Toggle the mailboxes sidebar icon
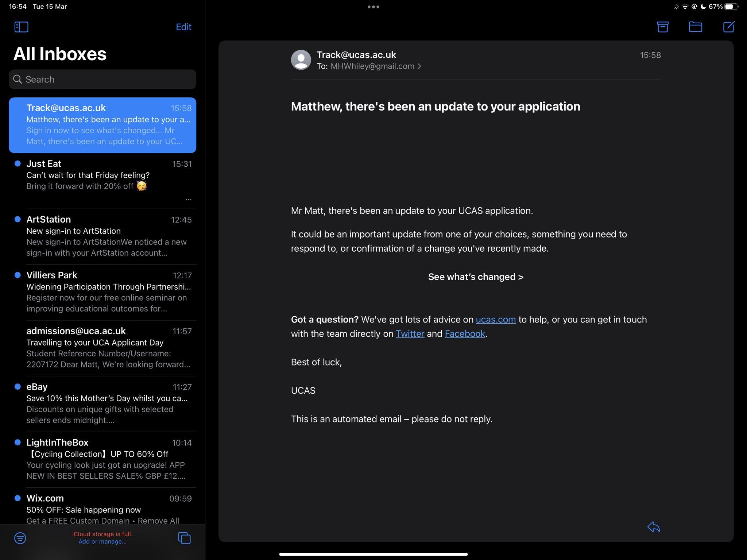 tap(21, 27)
